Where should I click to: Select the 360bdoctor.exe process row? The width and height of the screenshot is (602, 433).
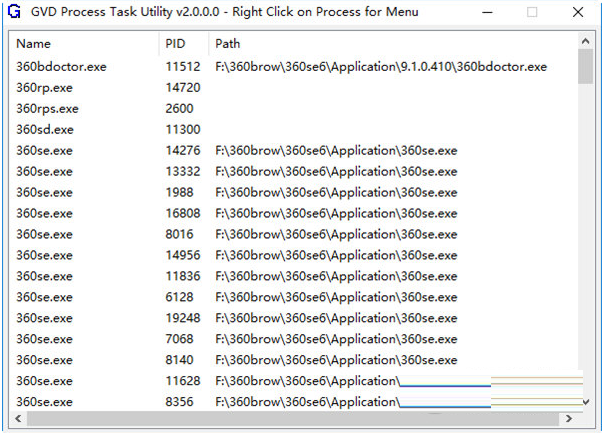pyautogui.click(x=293, y=67)
